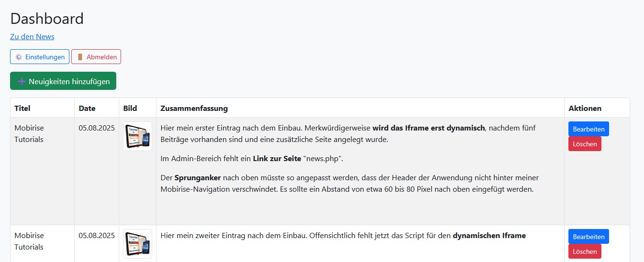Click the Date column header
The width and height of the screenshot is (644, 262).
[x=87, y=109]
